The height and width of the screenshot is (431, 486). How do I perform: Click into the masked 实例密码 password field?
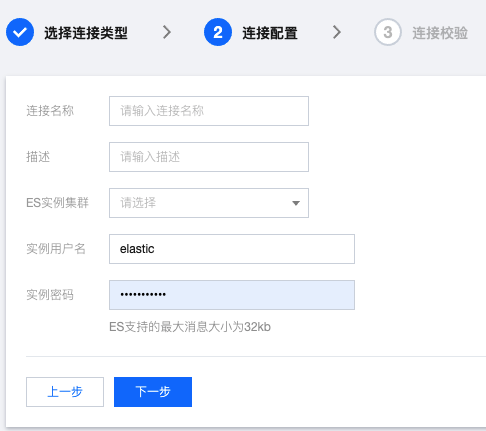click(232, 295)
